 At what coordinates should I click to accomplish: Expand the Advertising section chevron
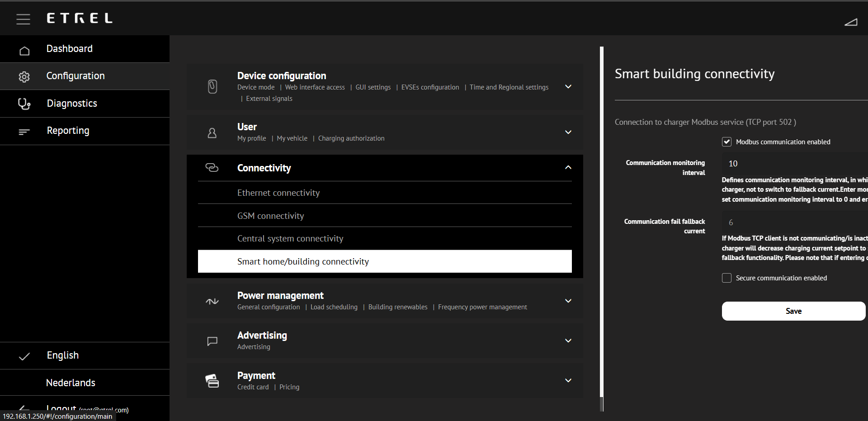(x=568, y=341)
